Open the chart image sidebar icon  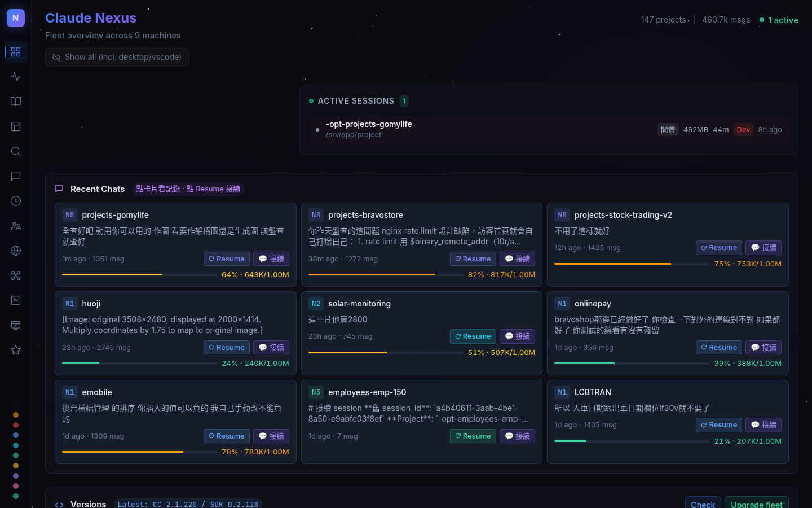[x=16, y=300]
